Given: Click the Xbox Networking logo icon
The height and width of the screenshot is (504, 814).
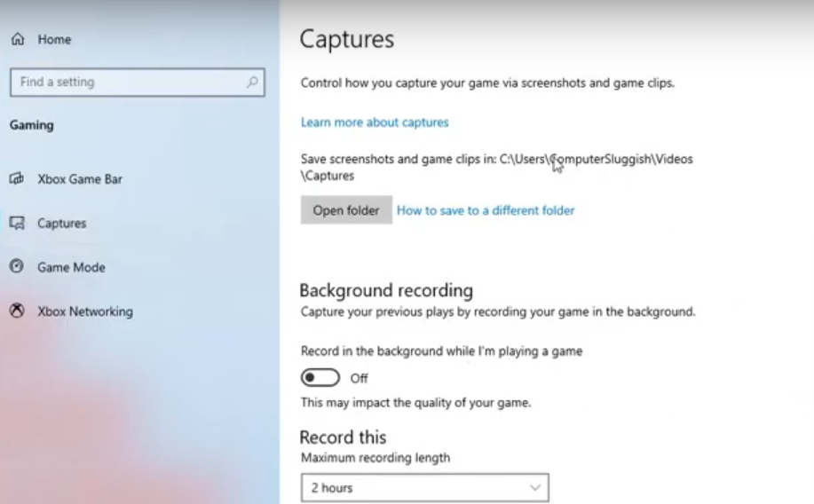Looking at the screenshot, I should [x=17, y=311].
